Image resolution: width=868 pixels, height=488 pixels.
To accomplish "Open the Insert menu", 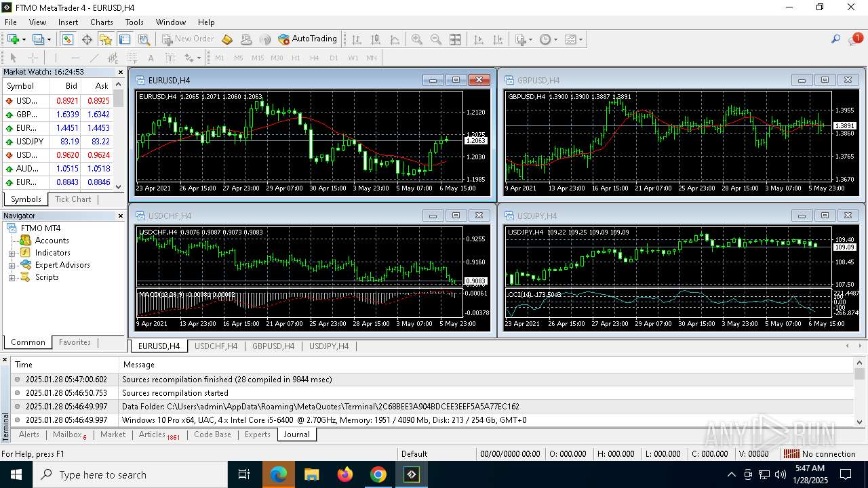I will 68,22.
